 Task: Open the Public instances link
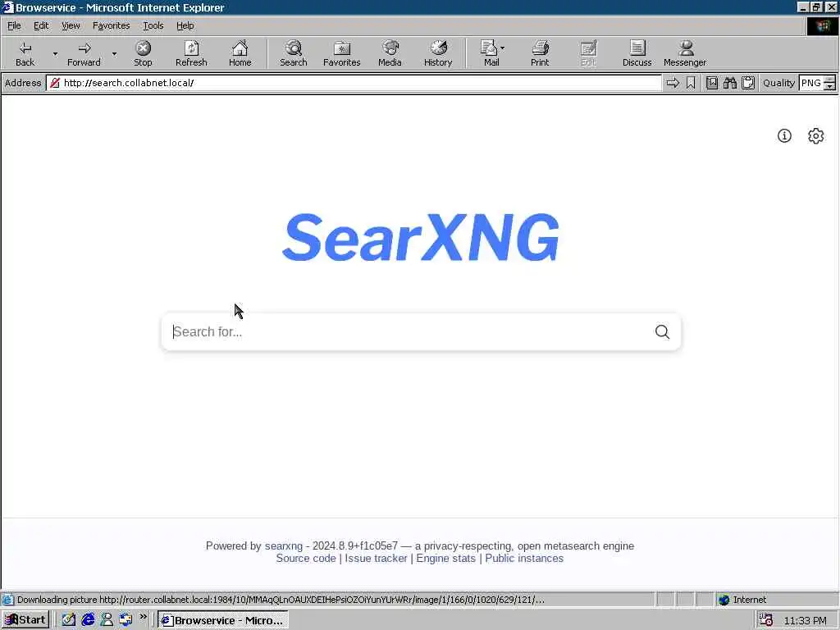pos(524,558)
